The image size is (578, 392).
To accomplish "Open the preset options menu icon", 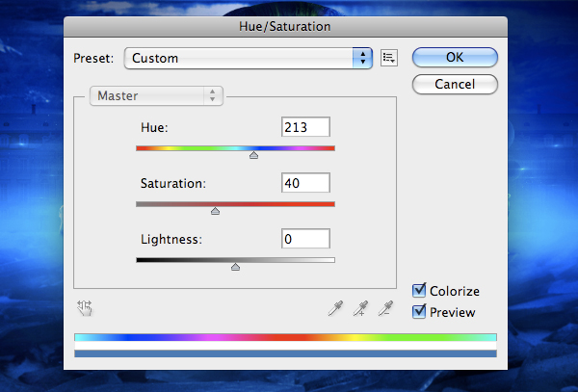I will point(389,58).
